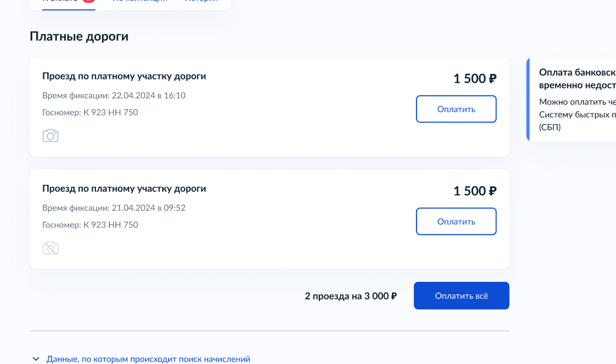Click crossed-out camera icon in 21.04.2024 card
The height and width of the screenshot is (364, 616).
tap(50, 248)
